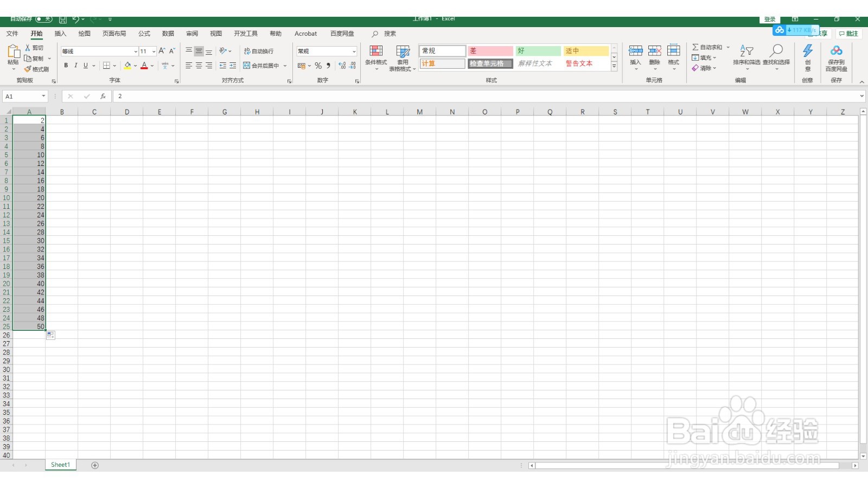
Task: Open Sort and Filter (排序和筛选)
Action: click(746, 57)
